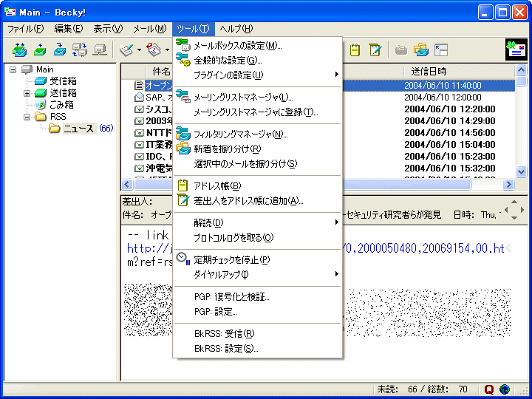
Task: Open the ヘルプ(H) menu
Action: point(236,29)
